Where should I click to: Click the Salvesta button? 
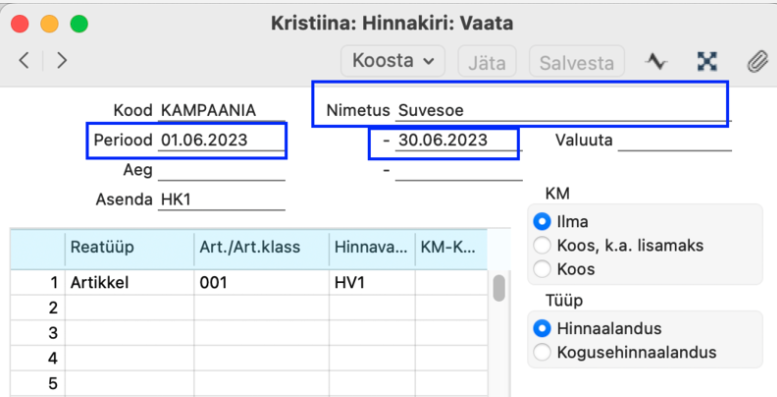pyautogui.click(x=577, y=62)
